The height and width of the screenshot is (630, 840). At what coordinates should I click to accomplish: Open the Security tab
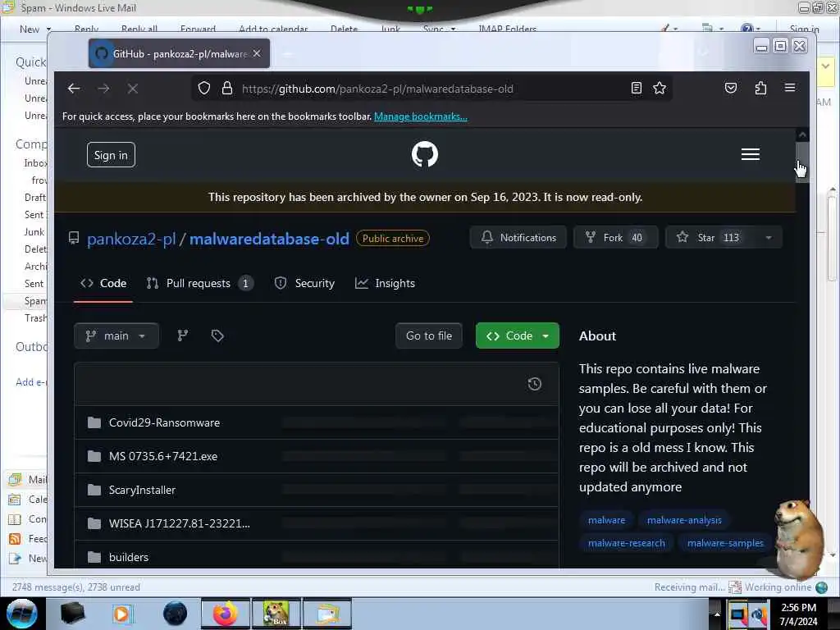(x=304, y=283)
